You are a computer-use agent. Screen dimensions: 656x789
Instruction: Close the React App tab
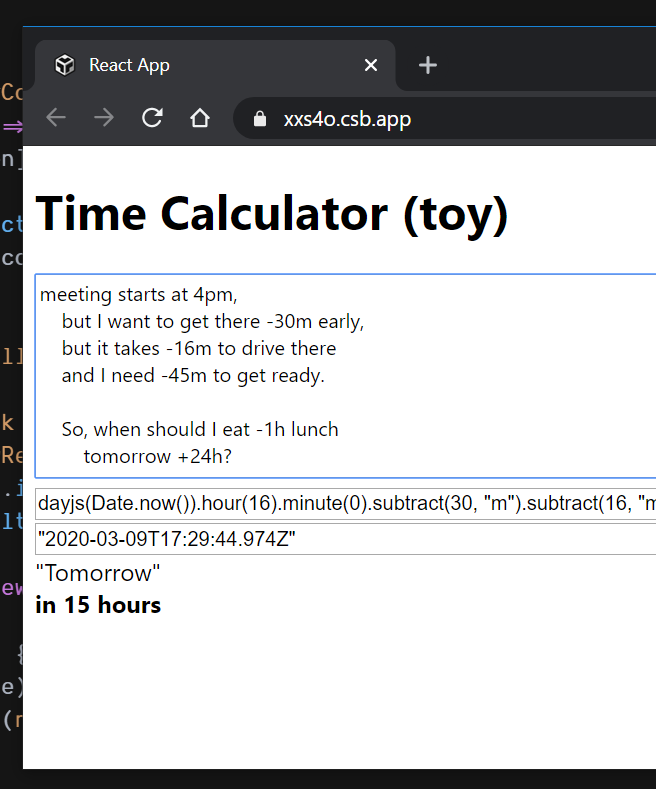(371, 65)
